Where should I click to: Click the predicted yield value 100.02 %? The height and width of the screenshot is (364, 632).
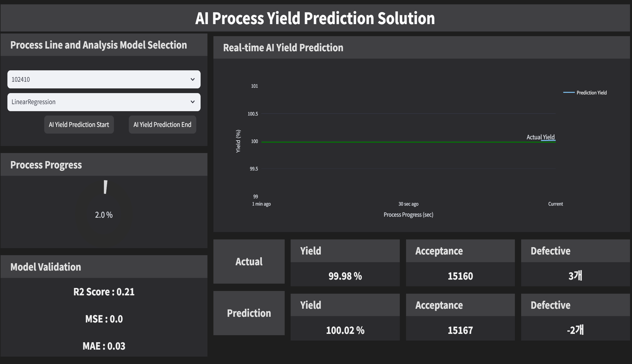(x=345, y=330)
